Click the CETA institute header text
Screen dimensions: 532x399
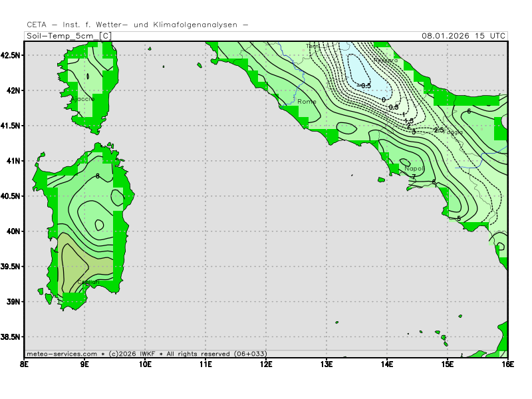(138, 25)
